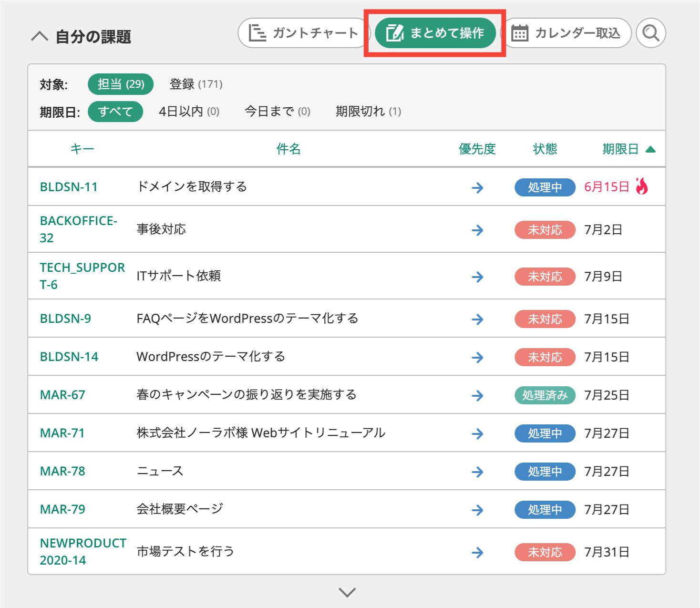The height and width of the screenshot is (608, 700).
Task: Open issue TECH_SUPPORT-6
Action: [x=82, y=276]
